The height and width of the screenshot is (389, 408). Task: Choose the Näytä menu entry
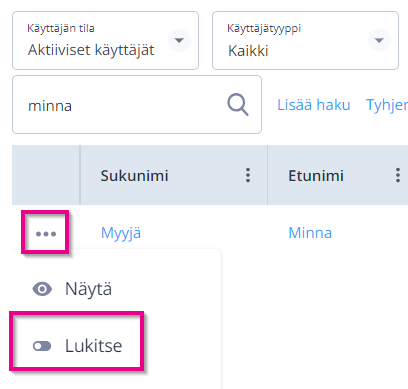tap(88, 289)
